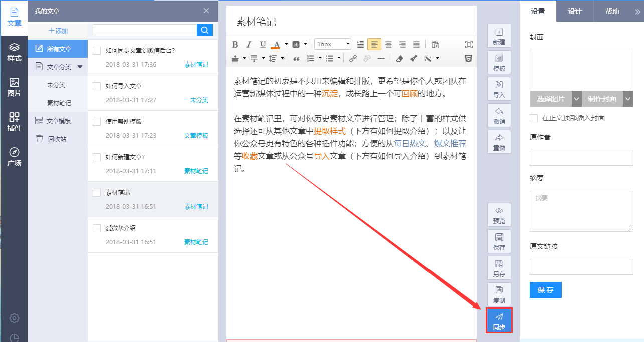Click the 原作者 input field
The width and height of the screenshot is (644, 342).
[581, 158]
